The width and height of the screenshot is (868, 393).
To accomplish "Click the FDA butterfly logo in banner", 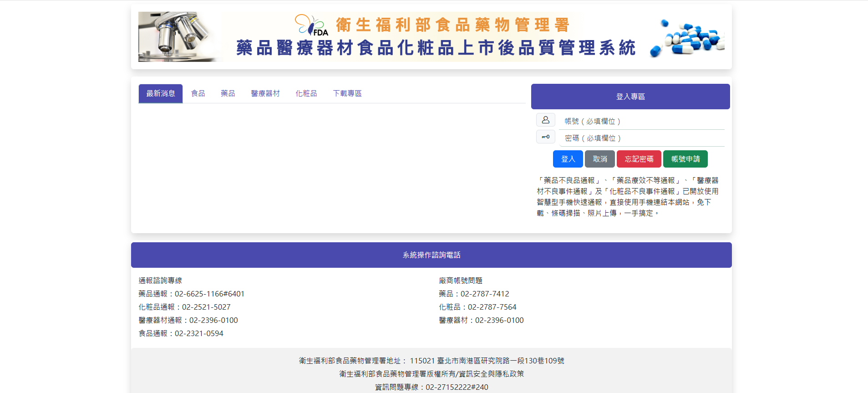I will coord(312,25).
